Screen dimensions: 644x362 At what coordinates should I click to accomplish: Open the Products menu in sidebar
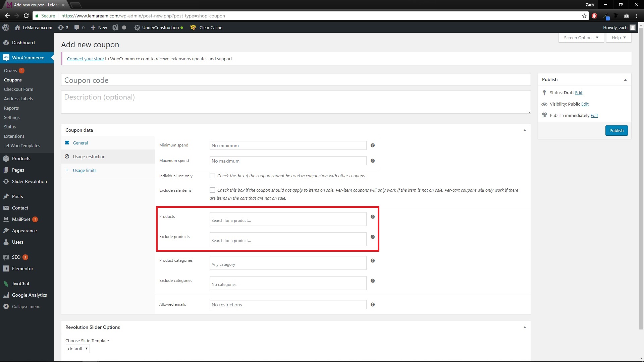tap(27, 159)
